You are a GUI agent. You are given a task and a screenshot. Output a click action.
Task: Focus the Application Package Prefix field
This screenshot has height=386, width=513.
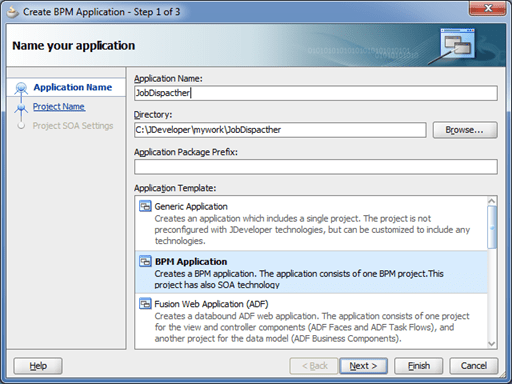(316, 167)
